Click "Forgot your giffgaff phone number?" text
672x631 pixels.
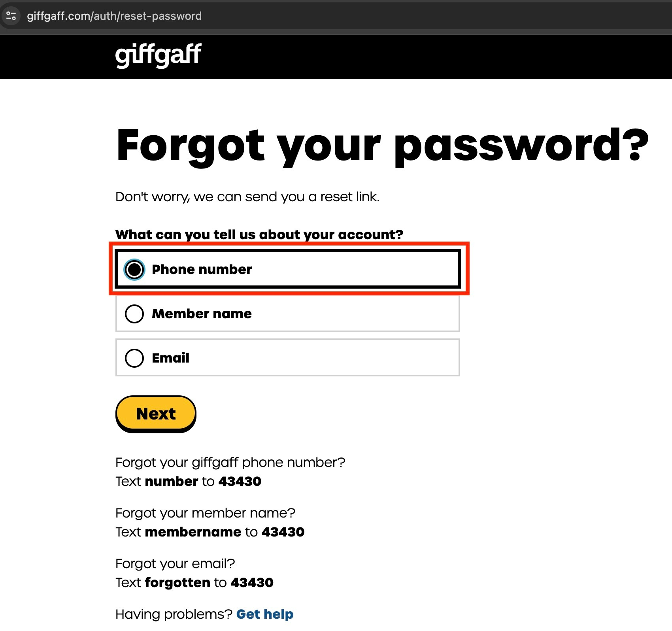pyautogui.click(x=230, y=462)
